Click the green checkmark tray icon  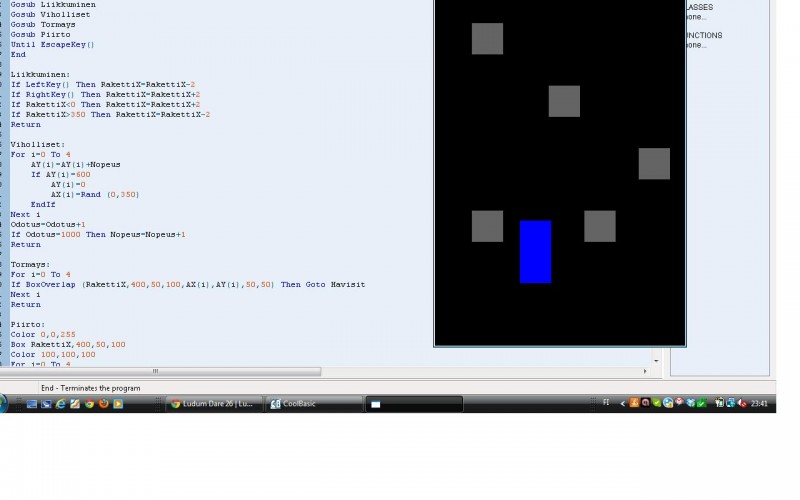[x=702, y=403]
